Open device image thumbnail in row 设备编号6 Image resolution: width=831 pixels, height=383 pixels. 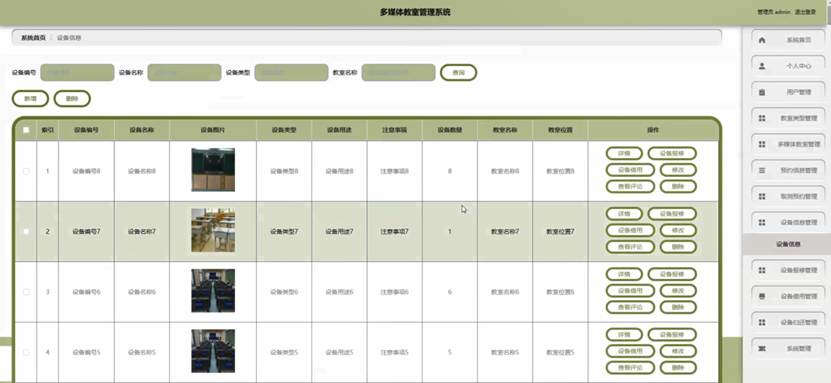click(213, 290)
